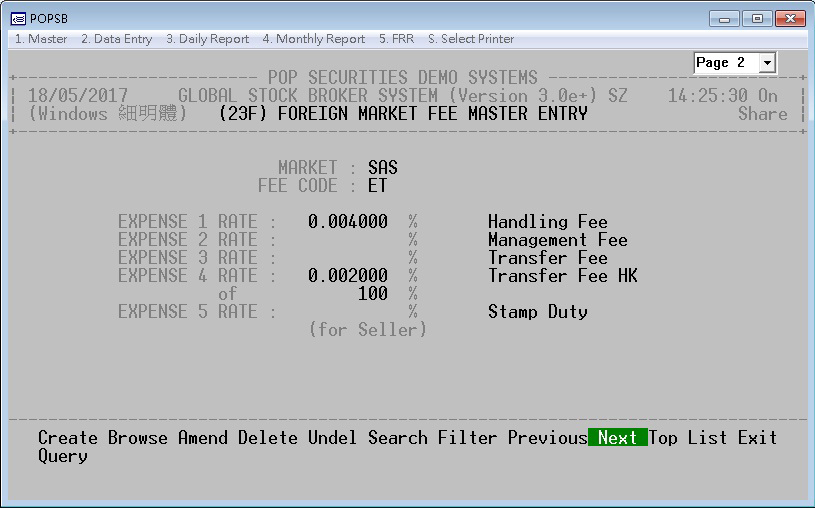The width and height of the screenshot is (815, 508).
Task: Click the Stamp Duty label
Action: pyautogui.click(x=538, y=311)
